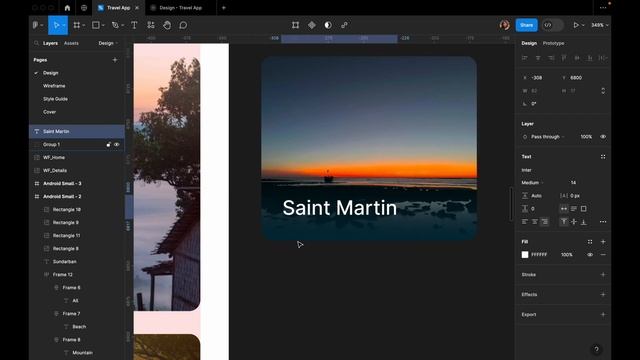Add an Effect
Viewport: 640px width, 360px height.
point(603,294)
